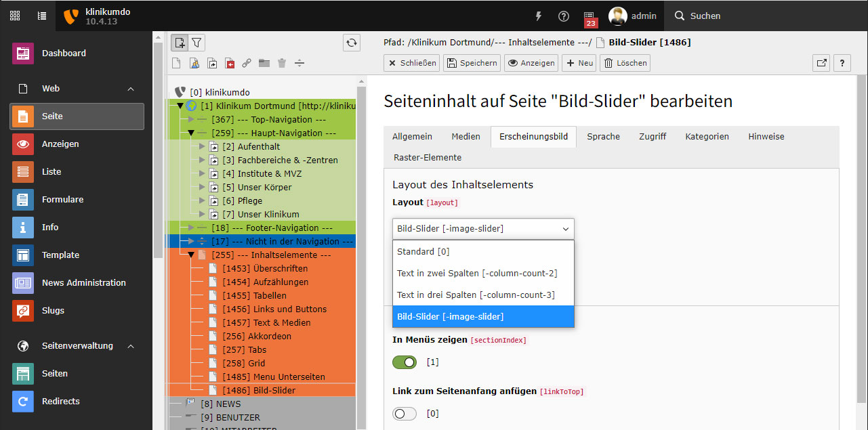Select the backend user section page icon
The height and width of the screenshot is (430, 868).
(194, 63)
